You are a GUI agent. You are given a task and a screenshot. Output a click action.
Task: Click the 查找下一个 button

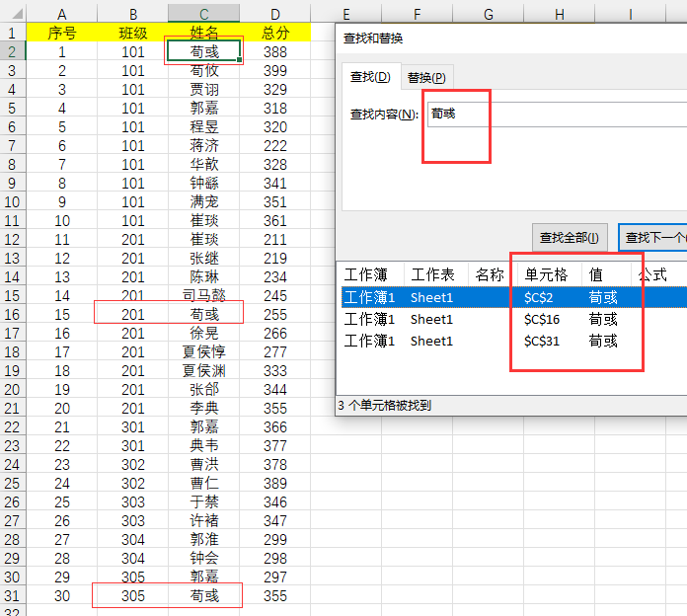[653, 238]
